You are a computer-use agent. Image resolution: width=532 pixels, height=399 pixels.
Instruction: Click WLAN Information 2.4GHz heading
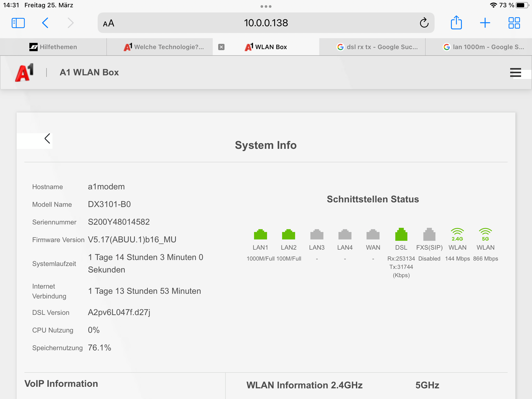coord(304,385)
